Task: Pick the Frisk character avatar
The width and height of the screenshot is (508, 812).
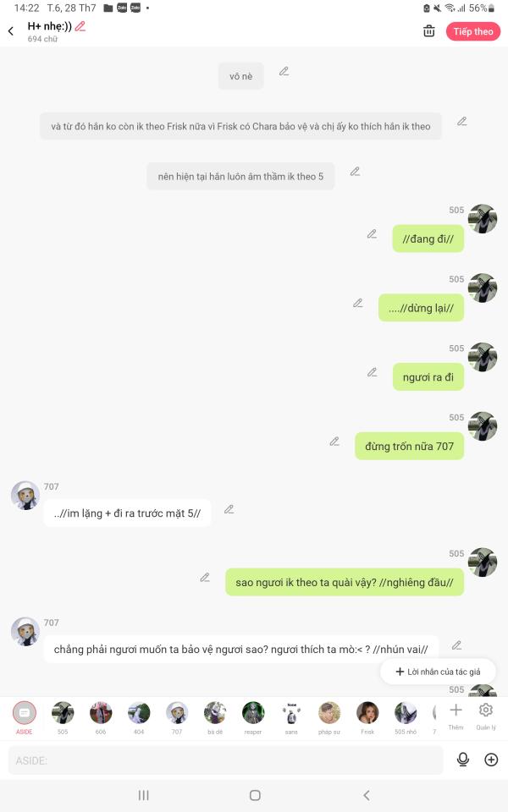Action: click(x=367, y=717)
